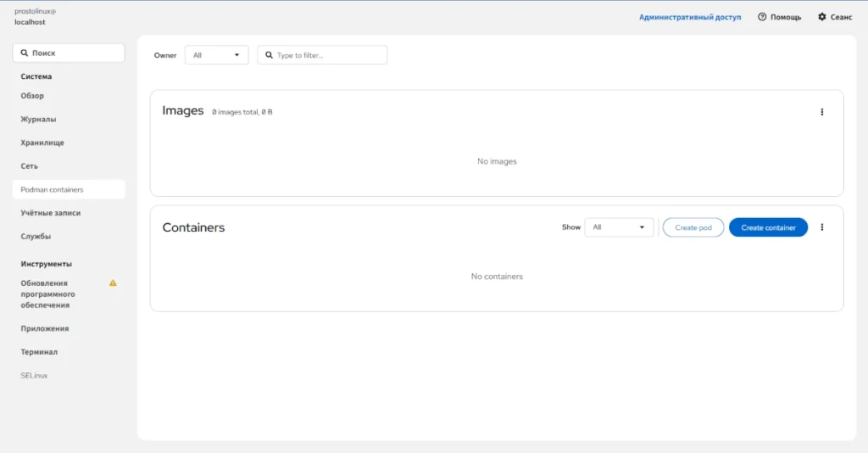Open the Images section kebab menu
868x453 pixels.
[821, 112]
